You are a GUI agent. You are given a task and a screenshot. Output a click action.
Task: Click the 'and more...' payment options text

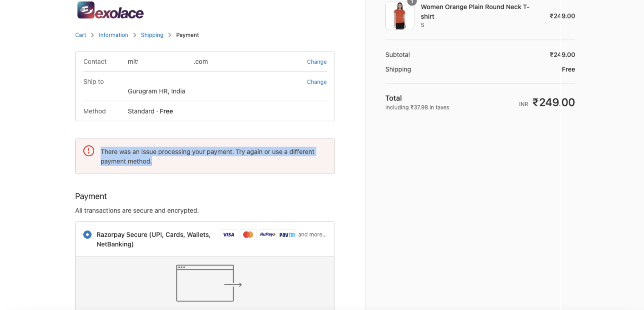pyautogui.click(x=312, y=234)
